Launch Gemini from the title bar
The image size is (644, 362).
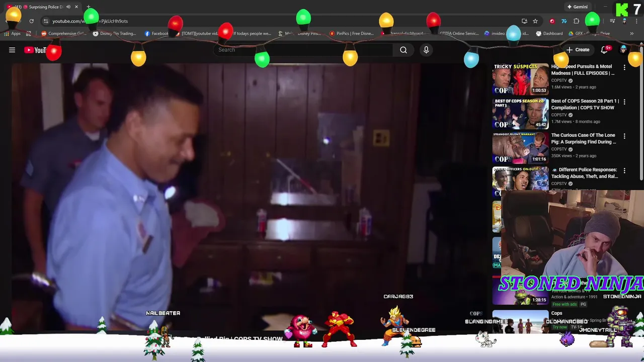coord(577,7)
